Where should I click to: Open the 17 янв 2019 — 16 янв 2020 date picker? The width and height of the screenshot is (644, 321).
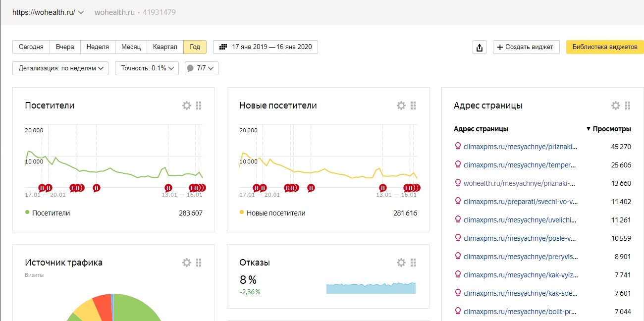tap(266, 47)
